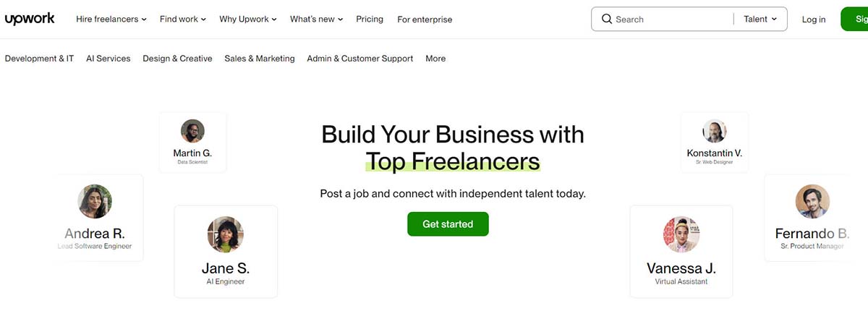Open the Find work menu
The image size is (868, 319).
pyautogui.click(x=183, y=20)
